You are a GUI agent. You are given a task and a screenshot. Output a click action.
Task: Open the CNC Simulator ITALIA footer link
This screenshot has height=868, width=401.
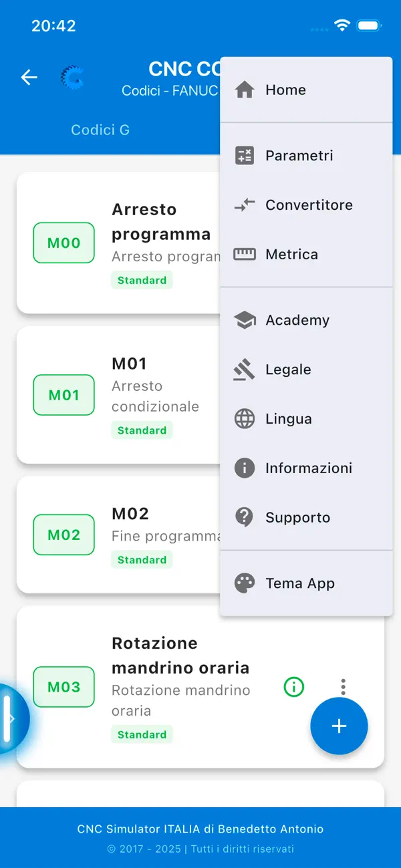200,829
